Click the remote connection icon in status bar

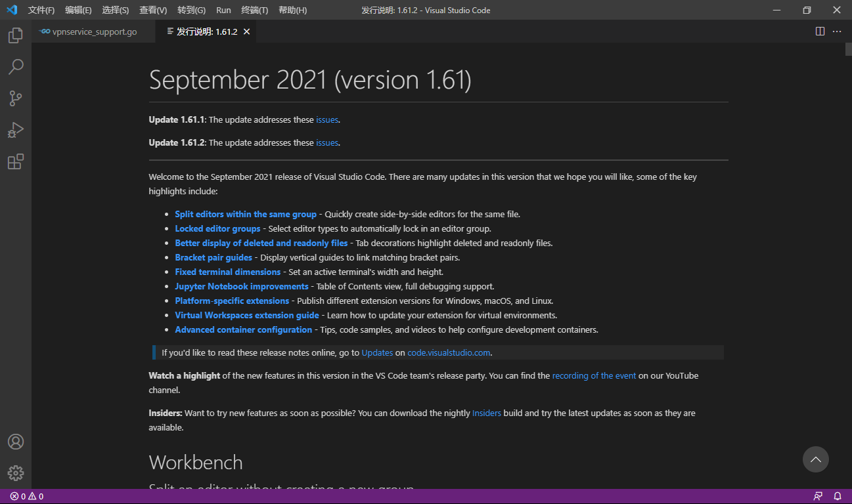(817, 496)
